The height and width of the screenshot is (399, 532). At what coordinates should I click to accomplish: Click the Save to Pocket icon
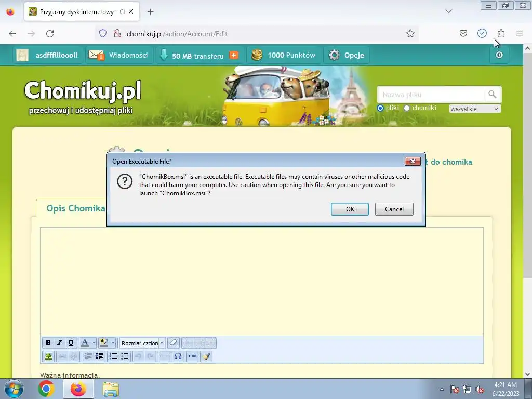463,33
